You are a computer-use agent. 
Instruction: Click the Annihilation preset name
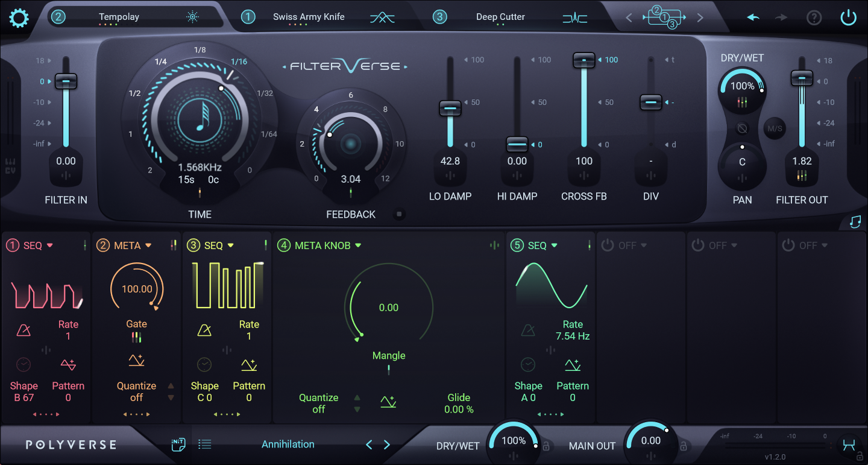tap(288, 444)
